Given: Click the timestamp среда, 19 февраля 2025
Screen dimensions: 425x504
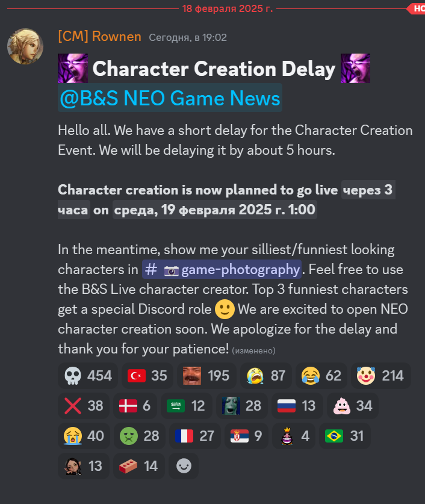Looking at the screenshot, I should (x=214, y=210).
